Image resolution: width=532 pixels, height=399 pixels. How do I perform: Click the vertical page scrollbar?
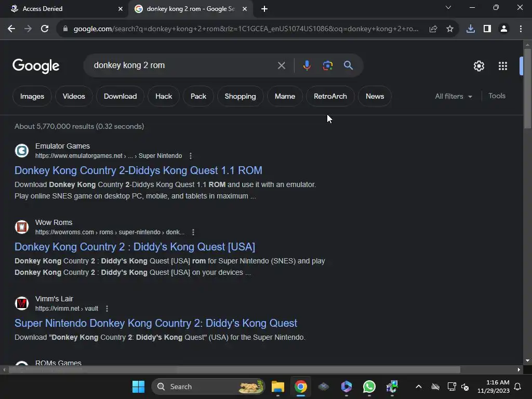click(527, 88)
